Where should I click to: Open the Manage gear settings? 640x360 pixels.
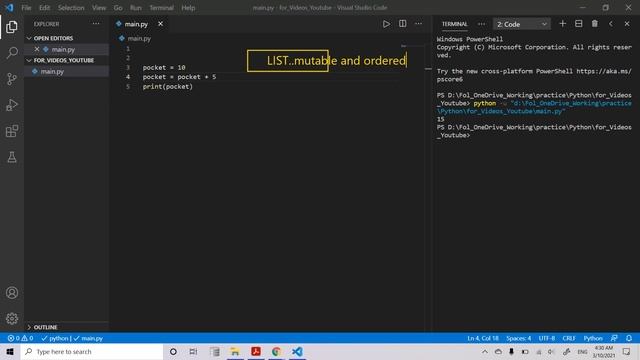pos(12,318)
